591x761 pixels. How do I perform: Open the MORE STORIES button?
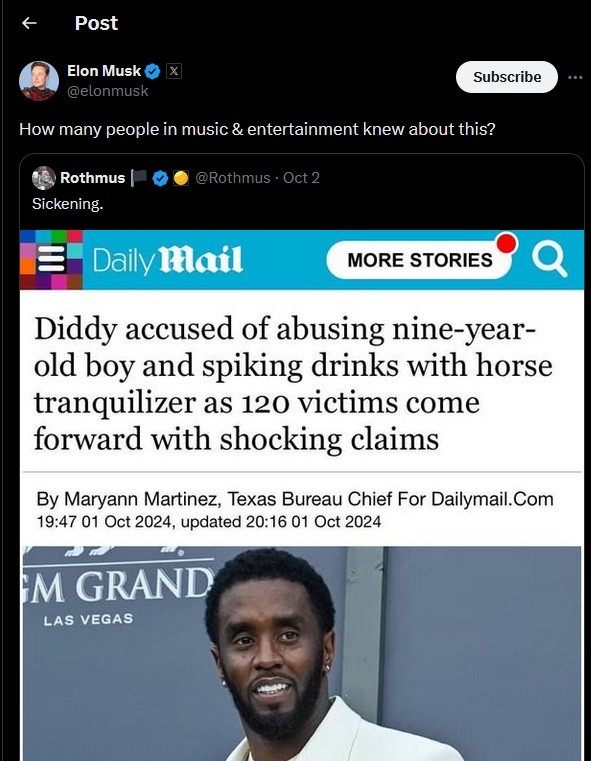point(420,260)
